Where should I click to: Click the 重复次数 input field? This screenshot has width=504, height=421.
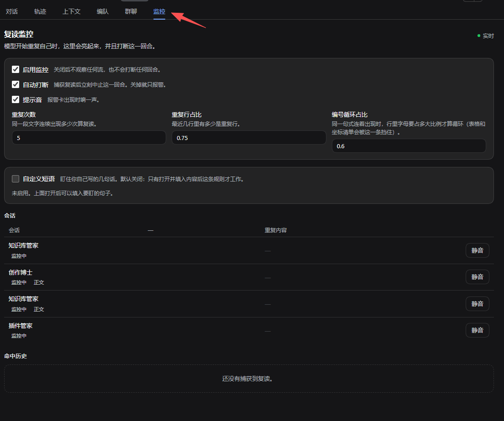coord(89,138)
